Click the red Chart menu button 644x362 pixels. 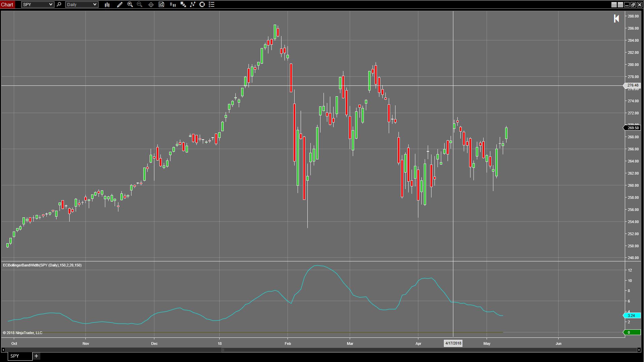[x=7, y=4]
